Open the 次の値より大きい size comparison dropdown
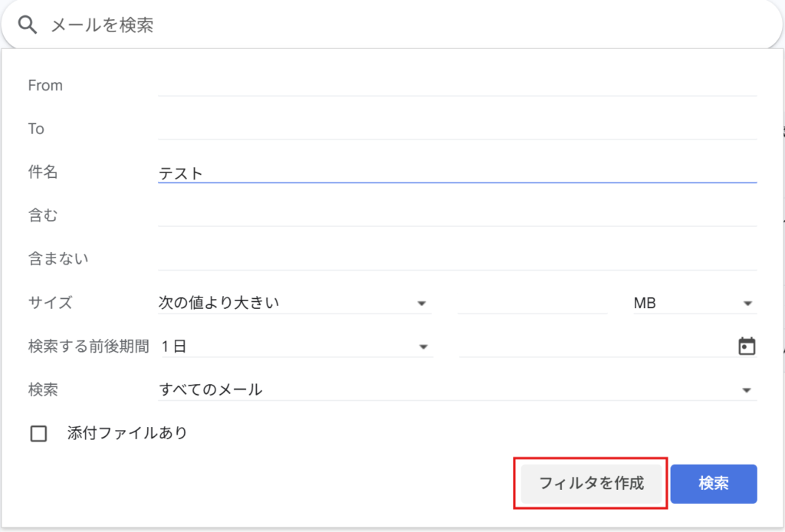Image resolution: width=785 pixels, height=532 pixels. click(x=294, y=303)
